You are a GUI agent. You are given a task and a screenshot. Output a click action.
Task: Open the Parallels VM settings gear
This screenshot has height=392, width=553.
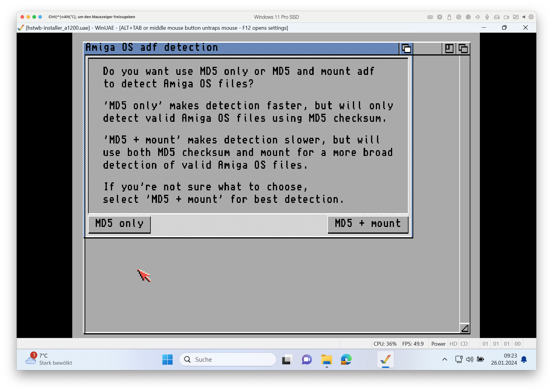pos(531,17)
